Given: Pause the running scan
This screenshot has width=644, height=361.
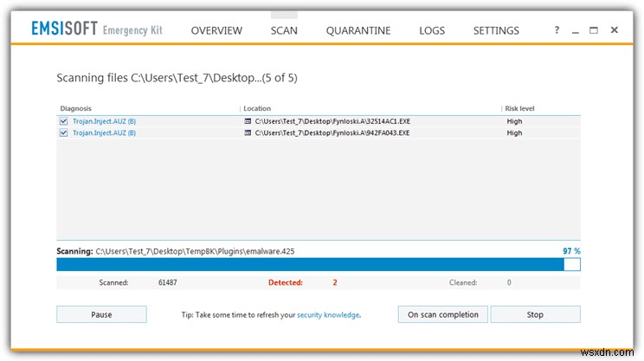Looking at the screenshot, I should (x=101, y=314).
